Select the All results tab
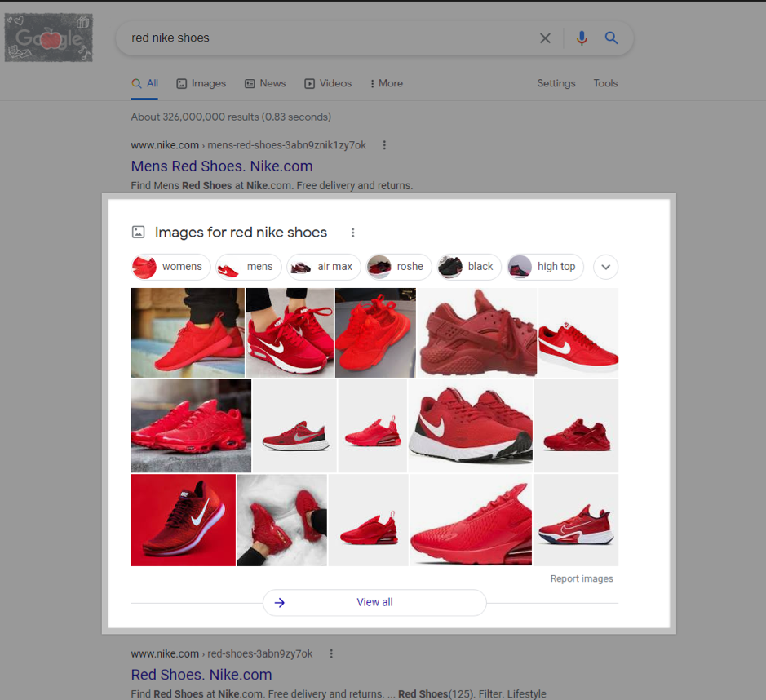 (144, 83)
